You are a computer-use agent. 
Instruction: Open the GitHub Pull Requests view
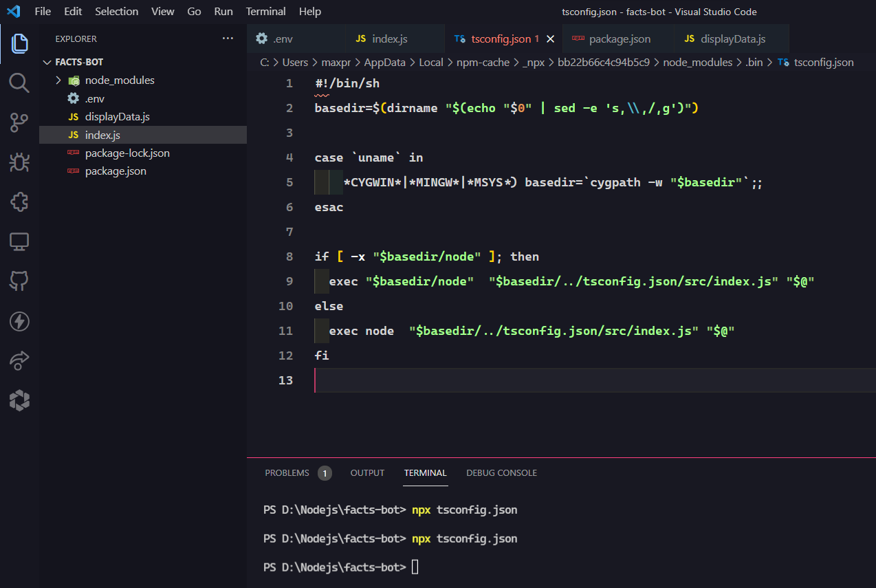tap(19, 281)
